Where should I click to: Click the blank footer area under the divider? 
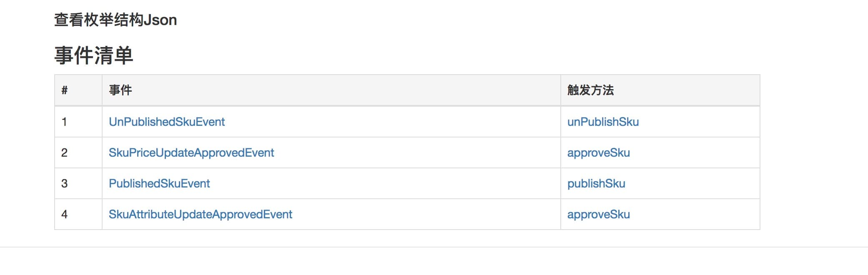point(434,262)
